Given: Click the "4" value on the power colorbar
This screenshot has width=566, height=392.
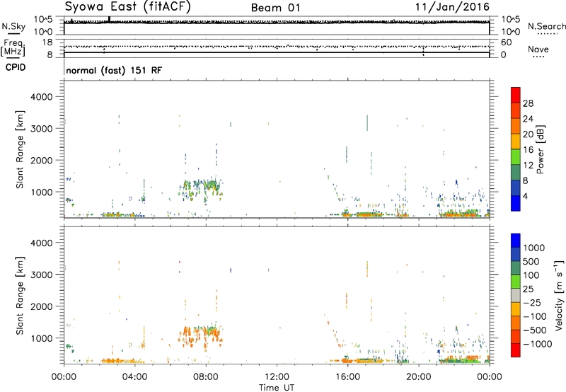Looking at the screenshot, I should [526, 197].
